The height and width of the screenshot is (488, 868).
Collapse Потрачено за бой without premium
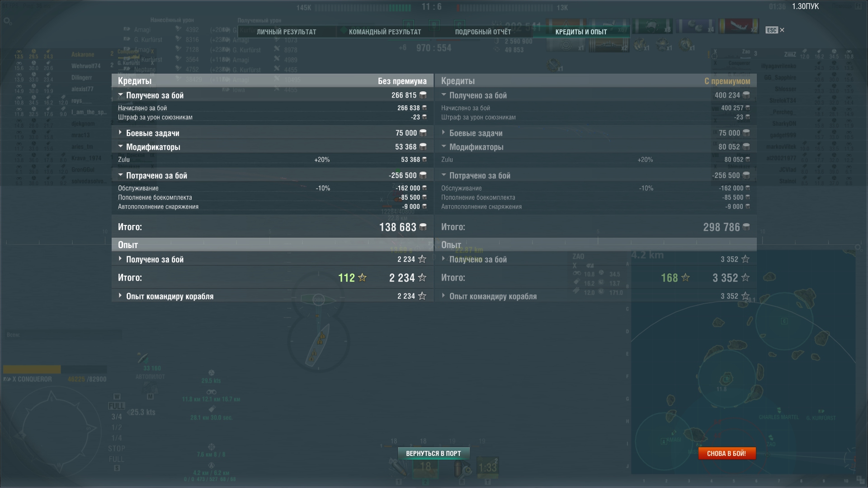click(x=121, y=175)
